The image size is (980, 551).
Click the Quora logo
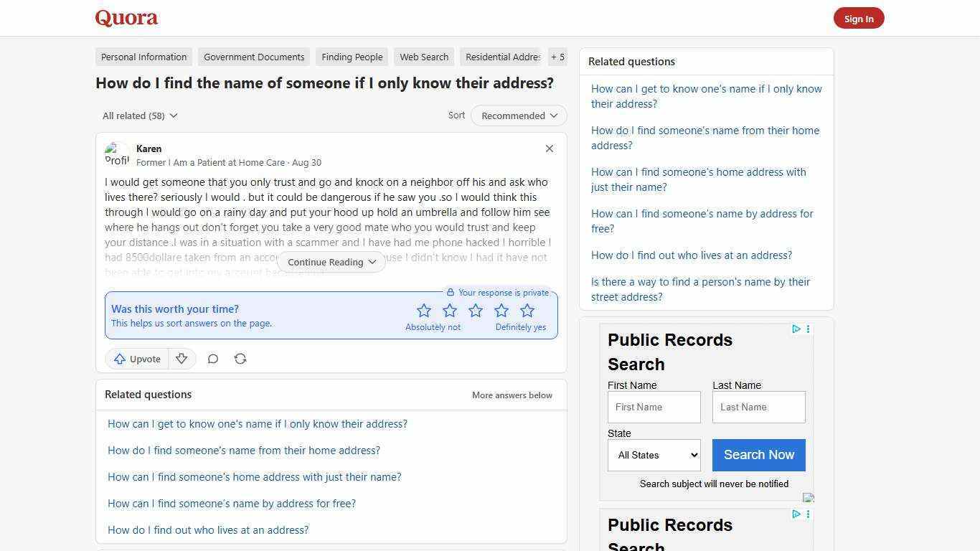pos(126,18)
